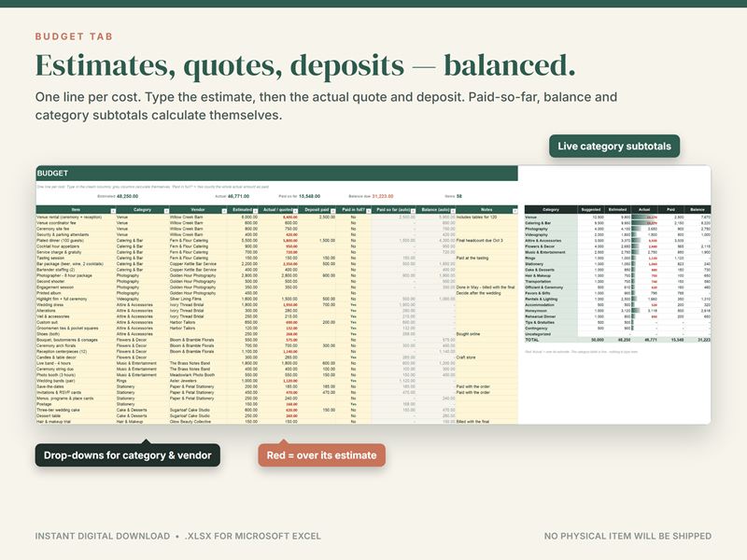747x560 pixels.
Task: Select the 'Engagement session' item cell
Action: point(76,287)
